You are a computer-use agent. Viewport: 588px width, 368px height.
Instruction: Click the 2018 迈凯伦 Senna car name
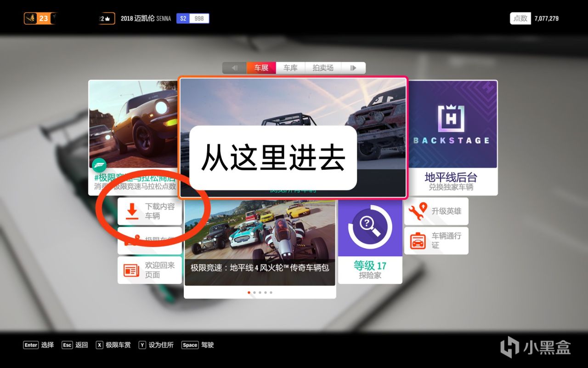tap(146, 18)
